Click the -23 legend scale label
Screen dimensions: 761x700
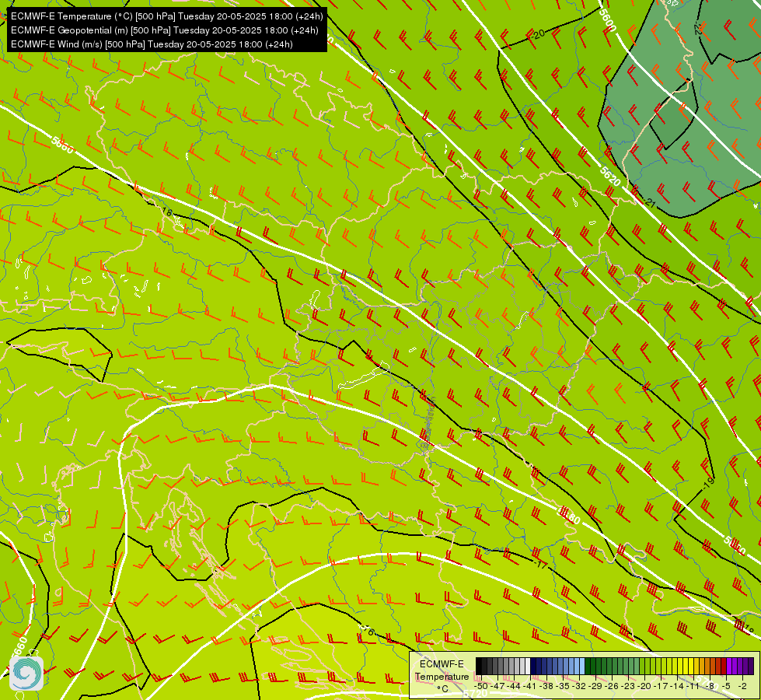tap(628, 687)
